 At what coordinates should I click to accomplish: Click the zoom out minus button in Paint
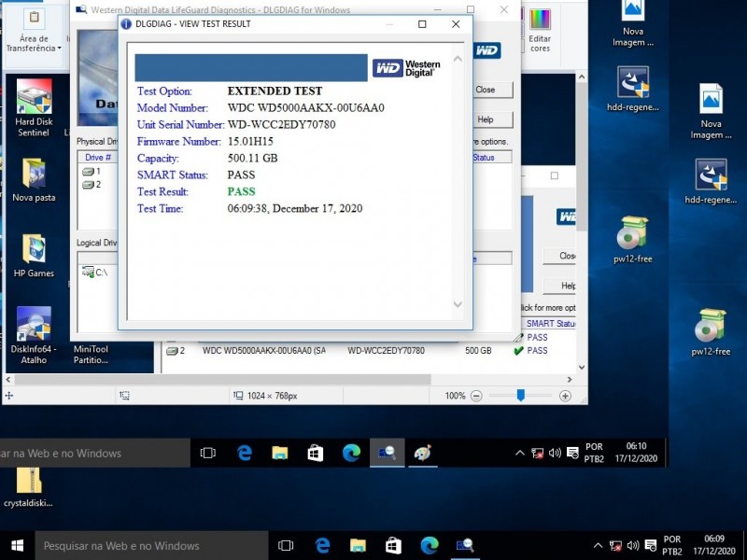point(476,396)
